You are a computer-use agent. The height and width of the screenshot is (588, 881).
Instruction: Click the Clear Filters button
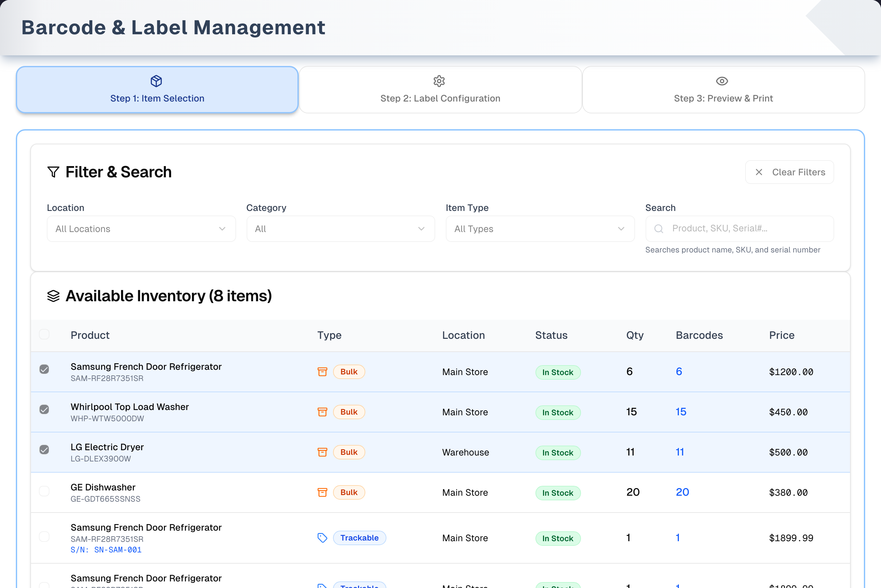(789, 172)
